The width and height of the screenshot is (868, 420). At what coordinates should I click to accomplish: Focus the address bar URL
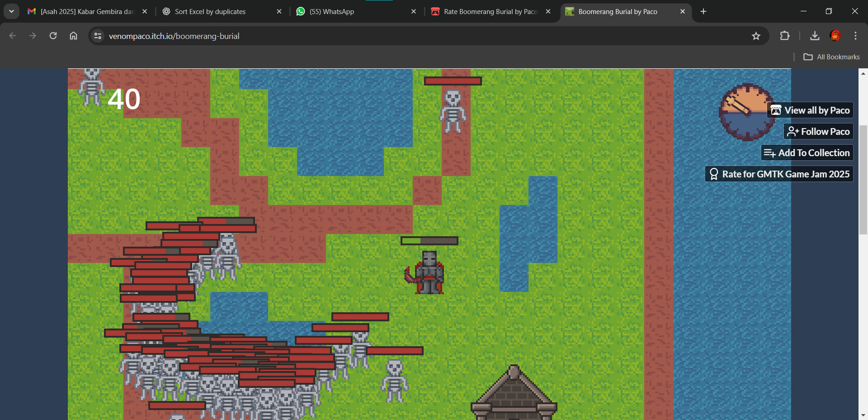[x=174, y=36]
